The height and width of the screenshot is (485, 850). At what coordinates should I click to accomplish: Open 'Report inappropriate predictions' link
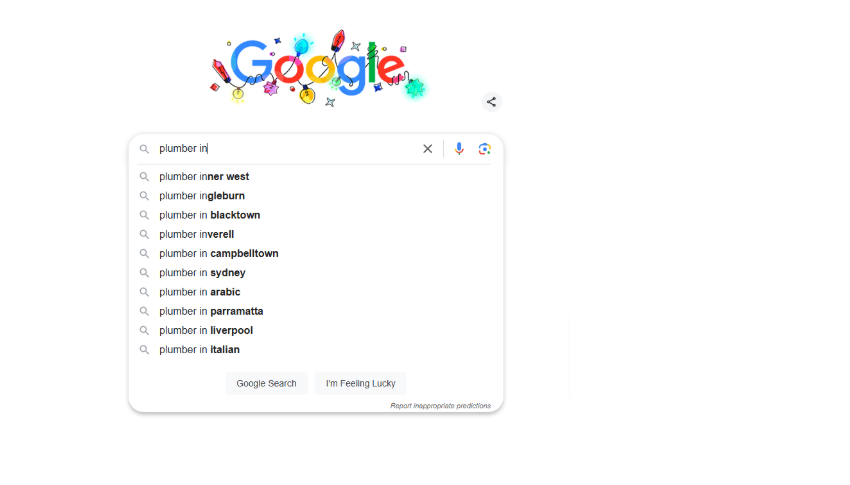(440, 406)
